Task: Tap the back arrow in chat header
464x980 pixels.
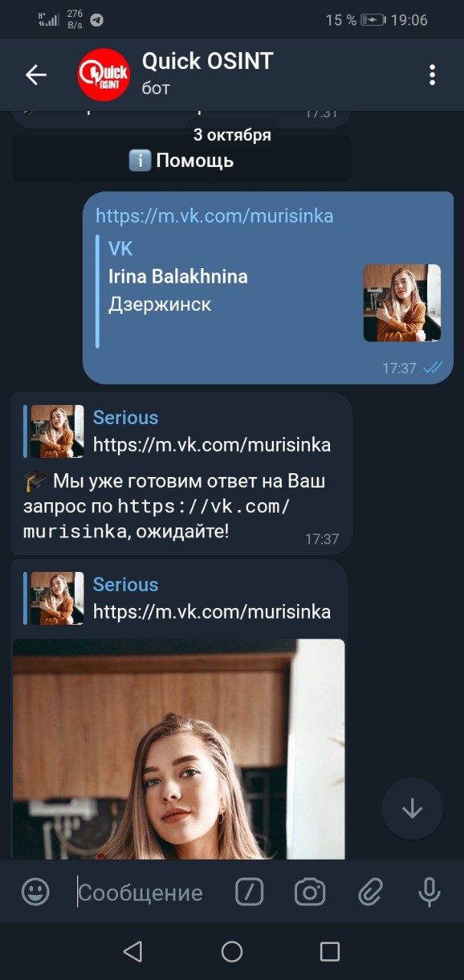Action: pyautogui.click(x=36, y=74)
